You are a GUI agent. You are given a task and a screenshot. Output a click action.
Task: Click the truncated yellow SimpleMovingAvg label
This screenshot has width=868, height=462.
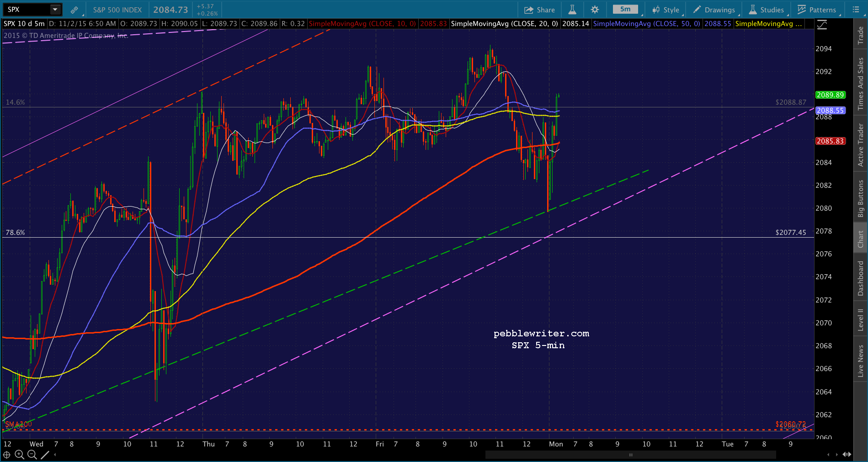coord(768,24)
